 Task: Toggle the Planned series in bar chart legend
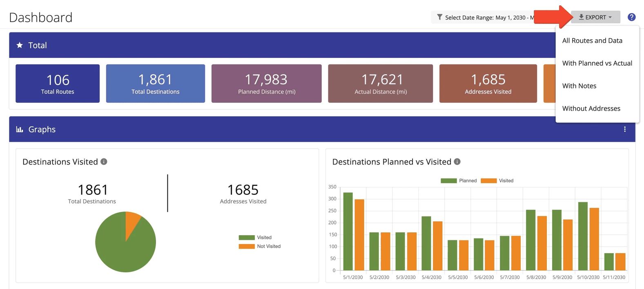pyautogui.click(x=459, y=181)
